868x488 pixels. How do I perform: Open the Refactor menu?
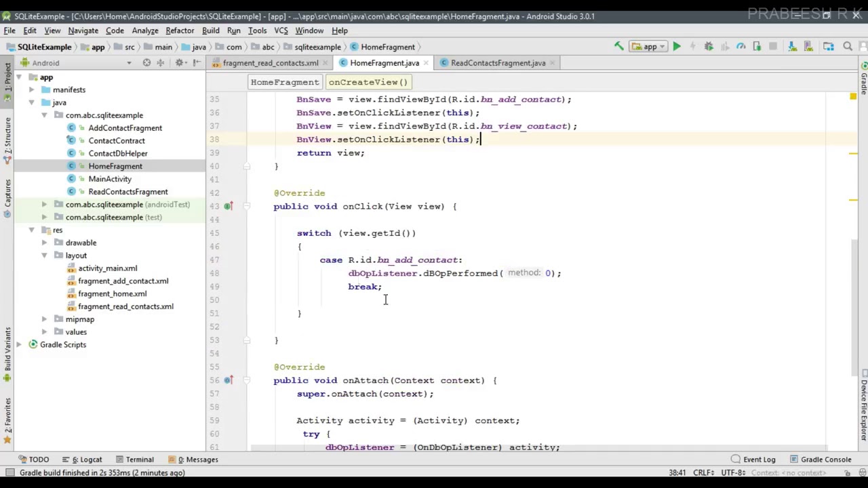tap(180, 30)
